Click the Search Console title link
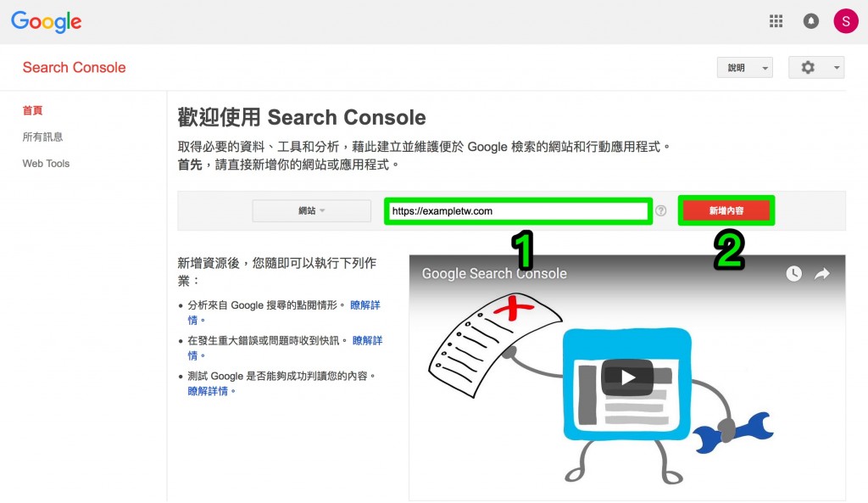Image resolution: width=868 pixels, height=503 pixels. coord(75,68)
